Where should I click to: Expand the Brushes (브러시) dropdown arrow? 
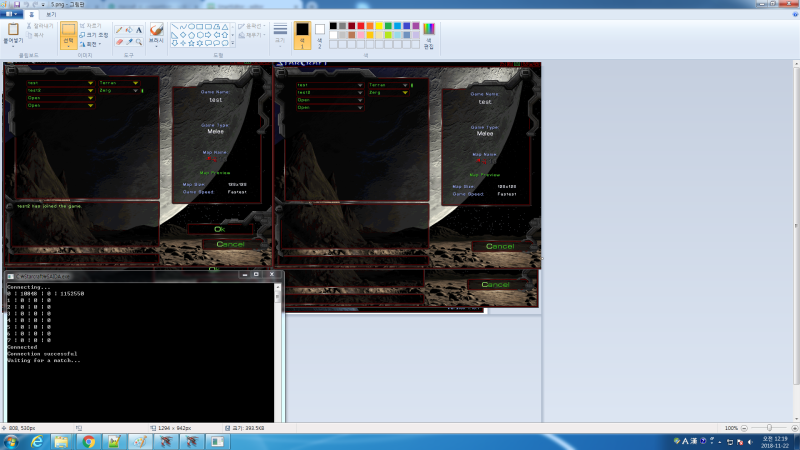[x=156, y=45]
